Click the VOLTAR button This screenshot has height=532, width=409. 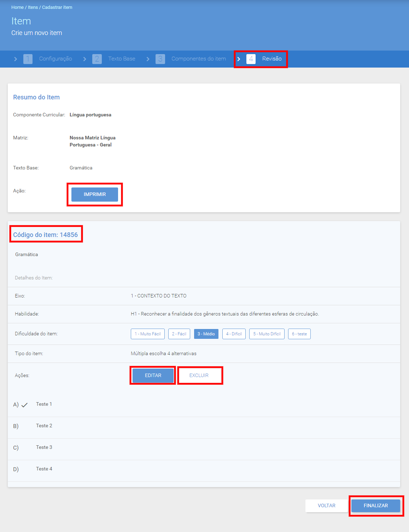tap(327, 506)
